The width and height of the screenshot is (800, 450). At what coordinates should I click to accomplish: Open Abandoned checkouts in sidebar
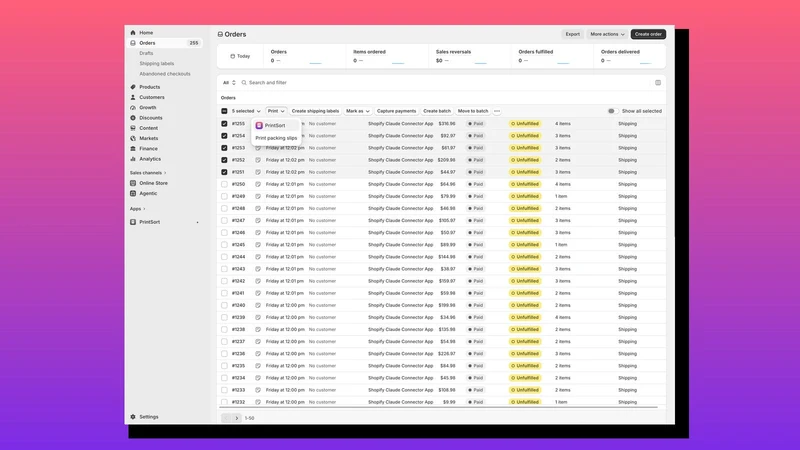165,74
